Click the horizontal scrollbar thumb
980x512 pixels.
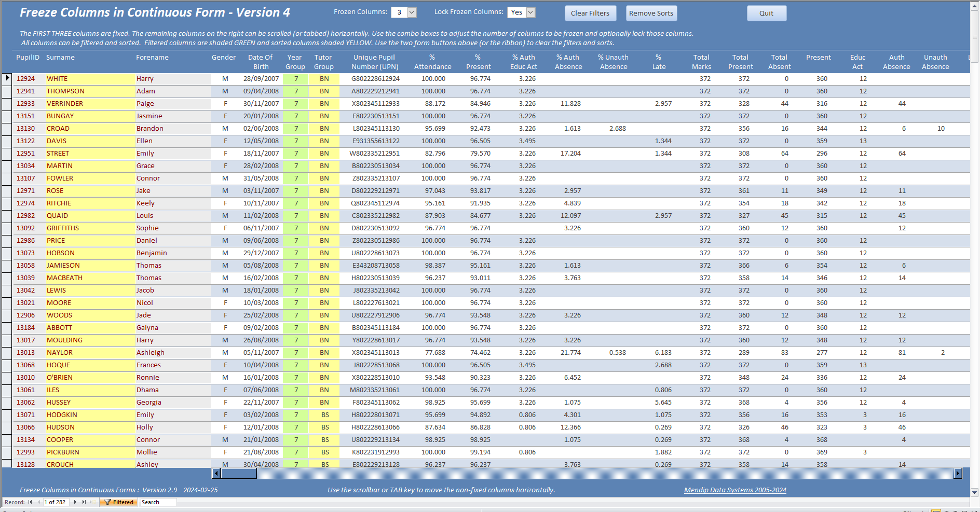[239, 473]
